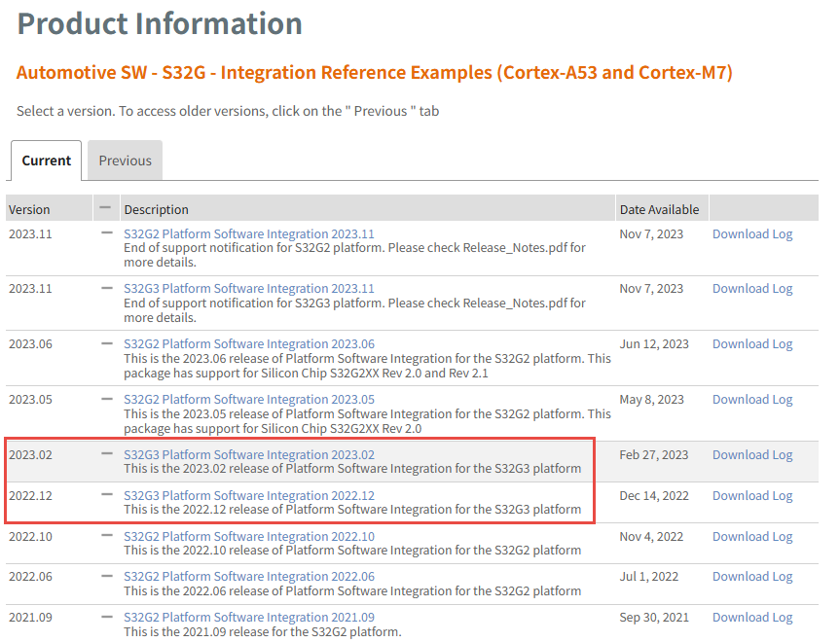Select the 2022.12 version cell
Image resolution: width=840 pixels, height=642 pixels.
click(30, 496)
